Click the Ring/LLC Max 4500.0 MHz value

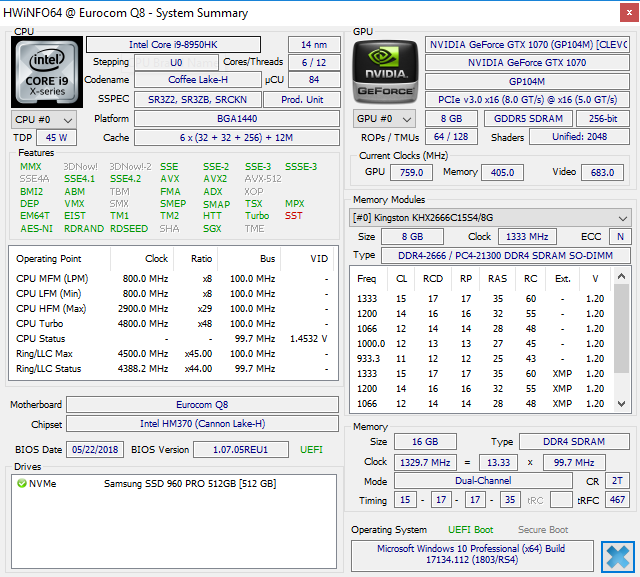point(143,354)
